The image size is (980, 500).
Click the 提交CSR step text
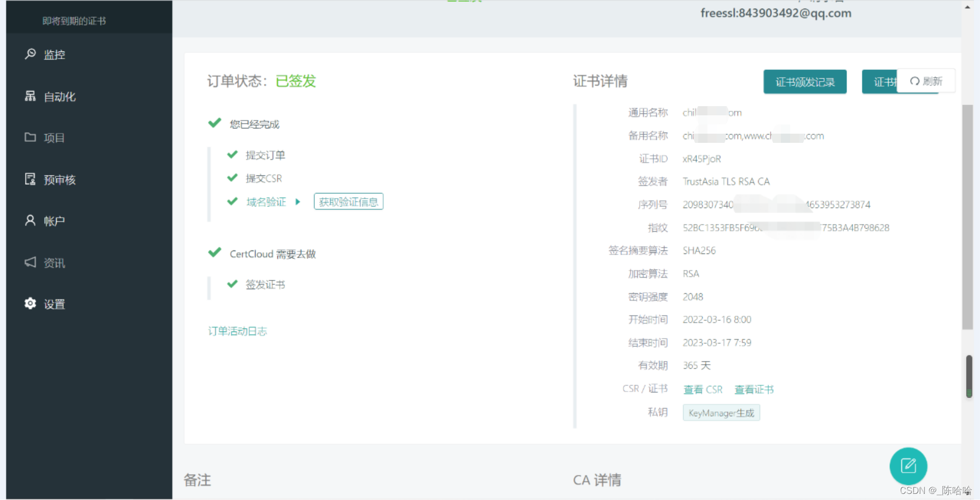[x=264, y=179]
